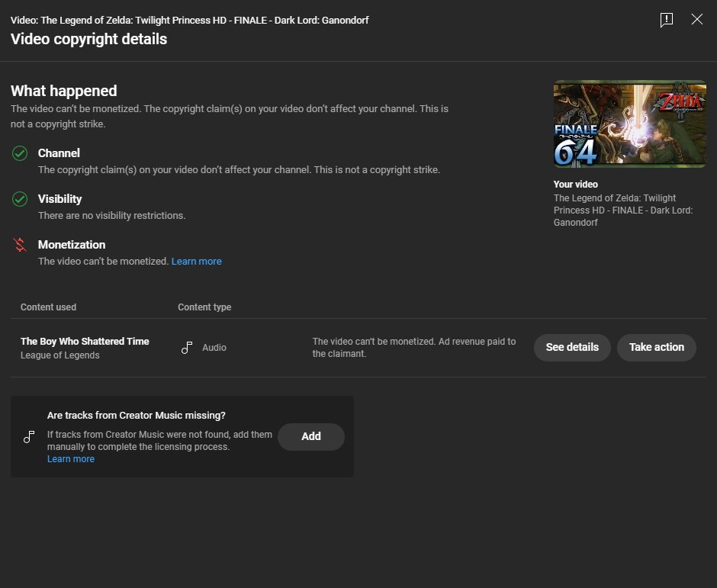Click the 'Video copyright details' heading
This screenshot has height=588, width=717.
tap(88, 39)
